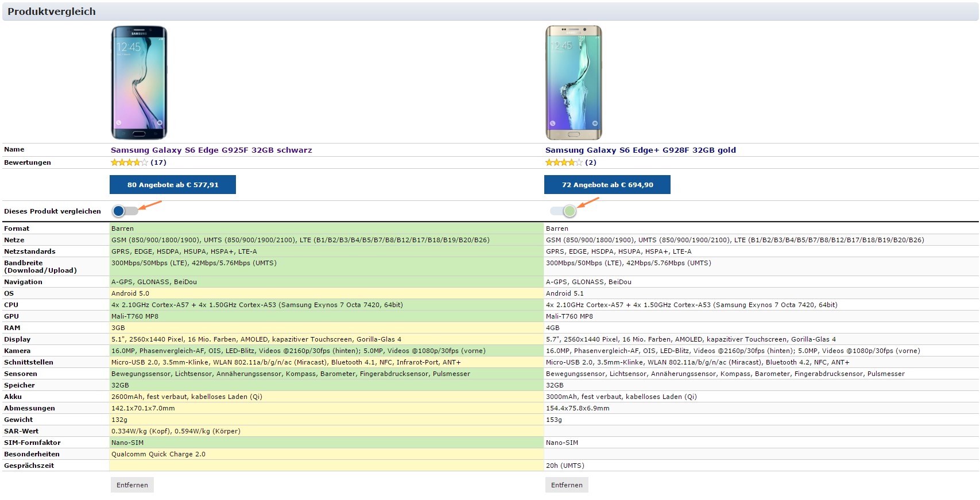Select the 154.4x75.8x6.9mm dimensions value
Screen dimensions: 980x500
click(x=578, y=408)
